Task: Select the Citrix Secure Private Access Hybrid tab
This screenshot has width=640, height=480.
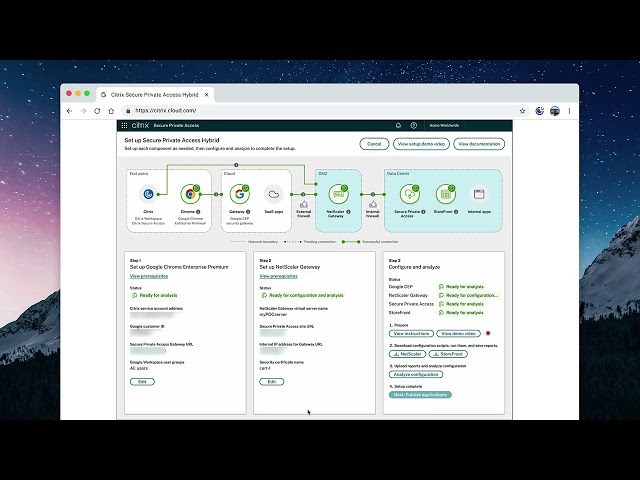Action: click(x=154, y=95)
